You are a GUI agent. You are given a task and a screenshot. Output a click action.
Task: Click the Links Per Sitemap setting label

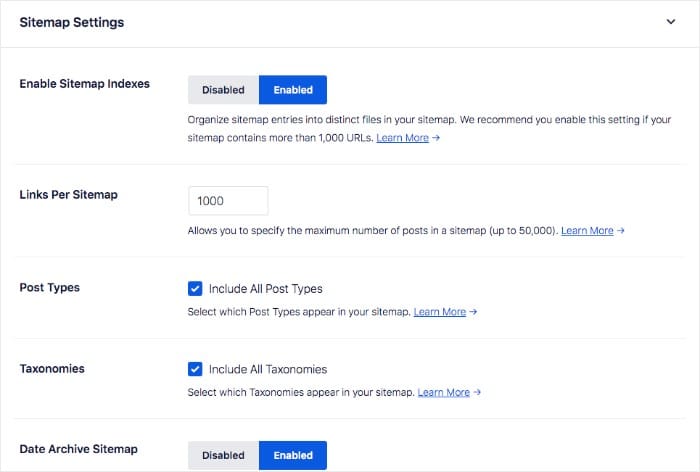point(69,194)
